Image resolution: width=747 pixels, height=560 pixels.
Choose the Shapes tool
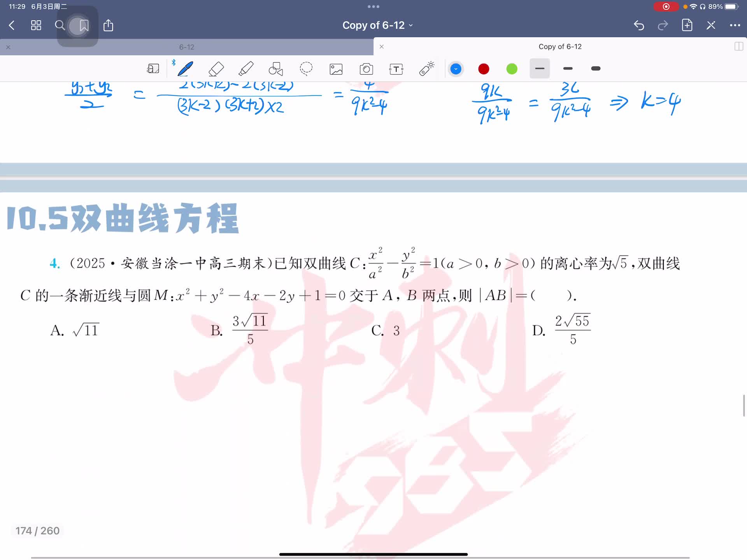[x=276, y=69]
